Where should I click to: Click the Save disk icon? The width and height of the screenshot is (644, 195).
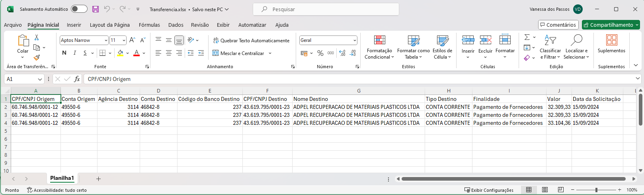pyautogui.click(x=96, y=9)
